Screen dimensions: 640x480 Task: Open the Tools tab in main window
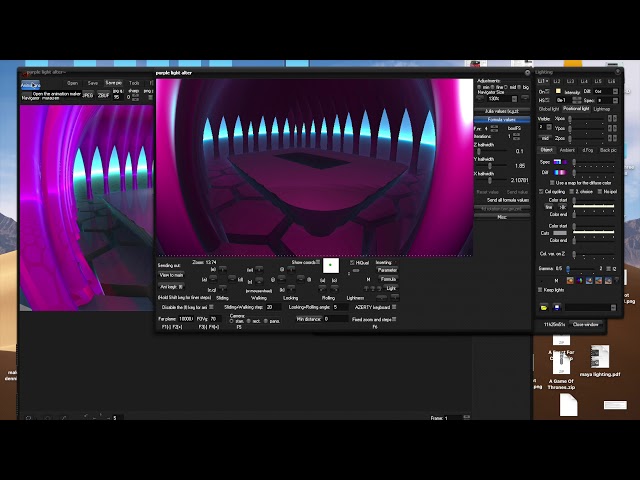click(x=134, y=83)
